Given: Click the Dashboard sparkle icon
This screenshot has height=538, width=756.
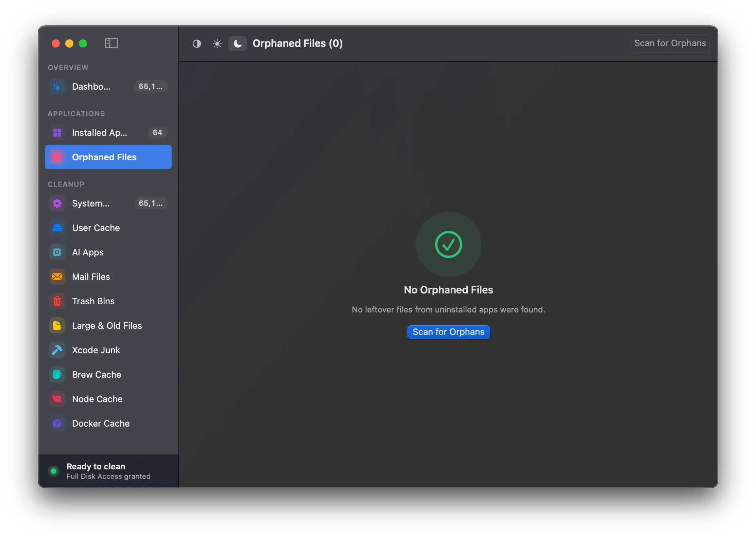Looking at the screenshot, I should [x=57, y=87].
